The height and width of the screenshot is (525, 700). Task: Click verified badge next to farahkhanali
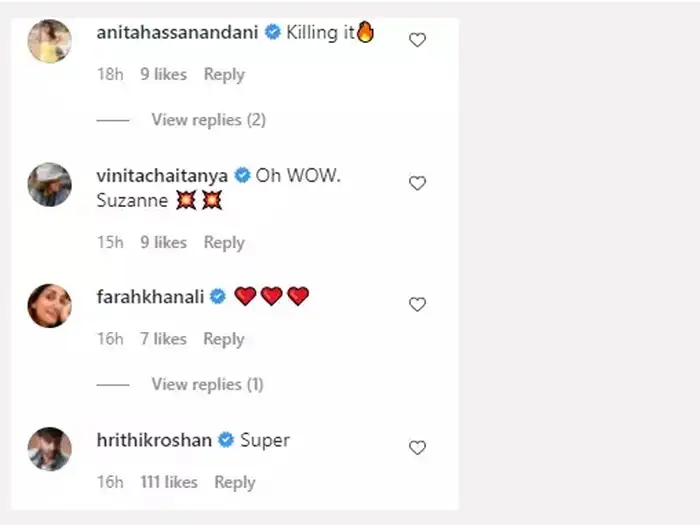pos(218,296)
